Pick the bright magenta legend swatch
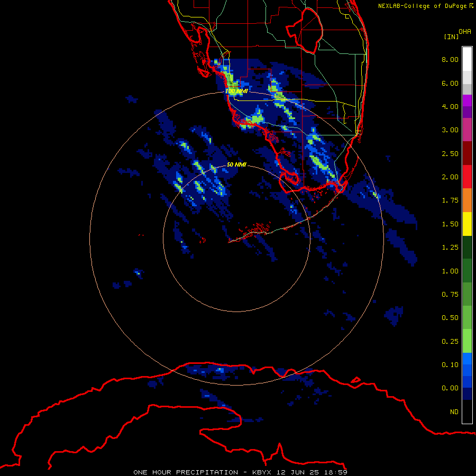 (467, 100)
